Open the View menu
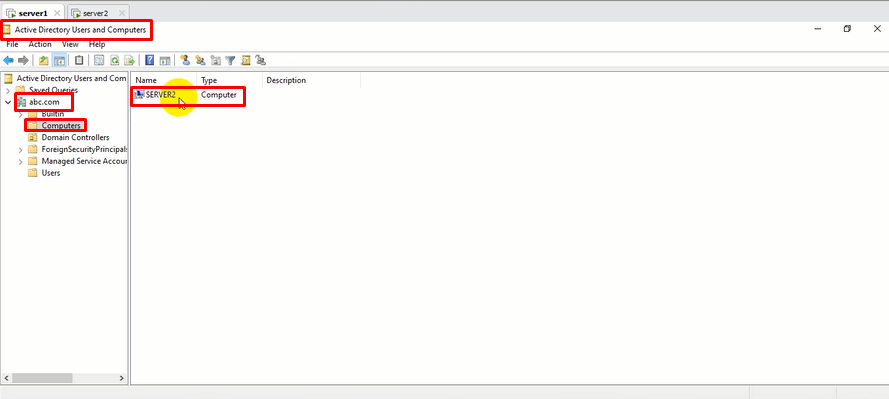Image resolution: width=889 pixels, height=399 pixels. pyautogui.click(x=70, y=44)
